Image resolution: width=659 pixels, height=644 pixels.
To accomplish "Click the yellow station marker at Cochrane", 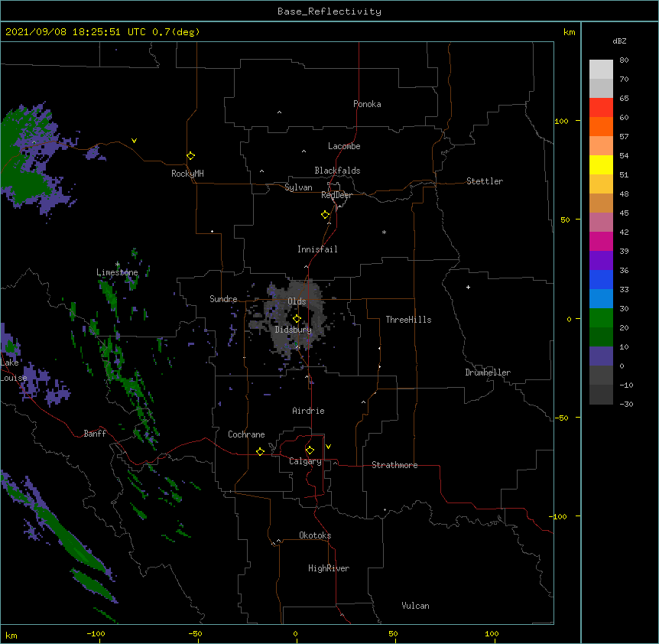I will pos(260,451).
